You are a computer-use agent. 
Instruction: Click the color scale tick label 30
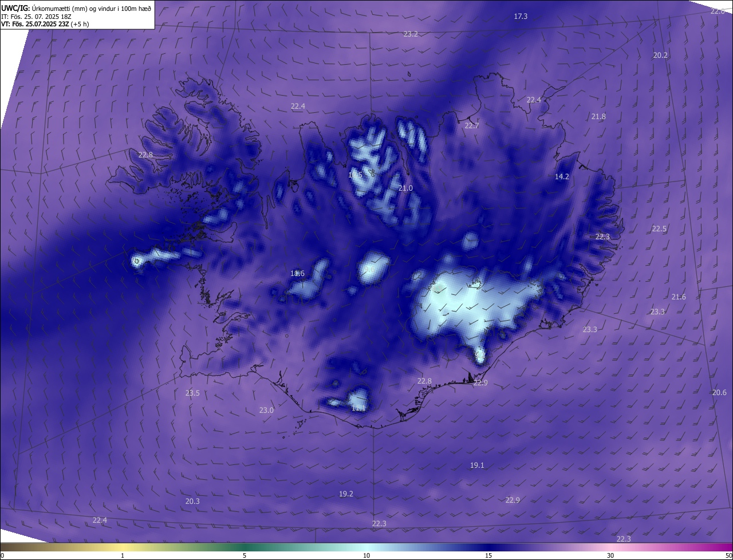click(x=610, y=555)
